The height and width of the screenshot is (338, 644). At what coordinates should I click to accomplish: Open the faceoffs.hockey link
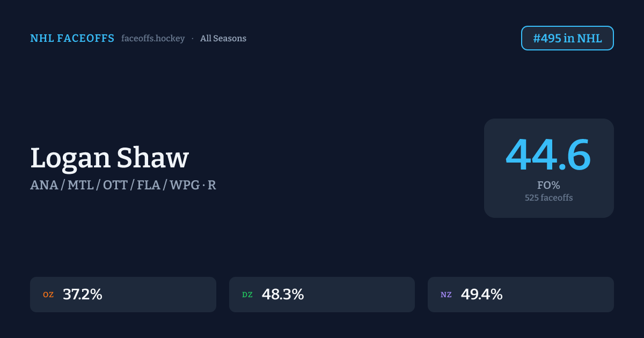tap(153, 39)
